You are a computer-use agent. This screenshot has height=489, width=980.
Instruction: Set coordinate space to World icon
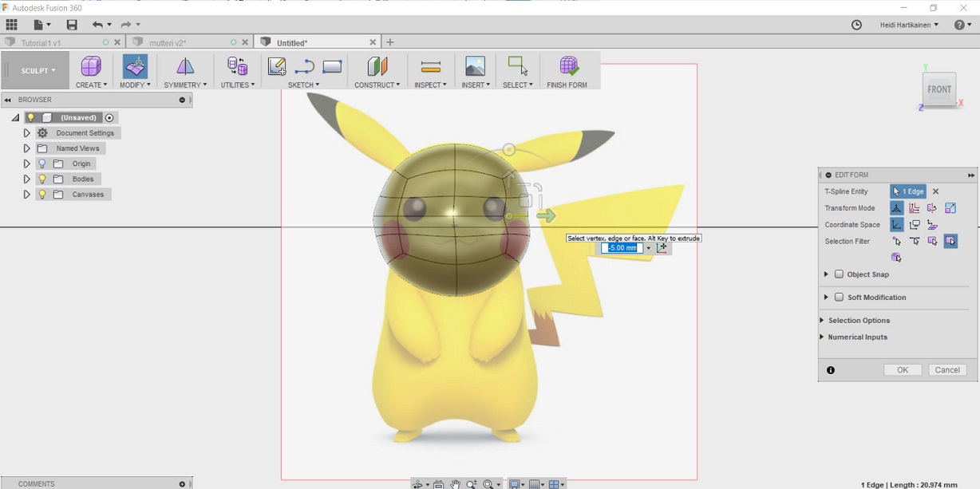click(897, 225)
